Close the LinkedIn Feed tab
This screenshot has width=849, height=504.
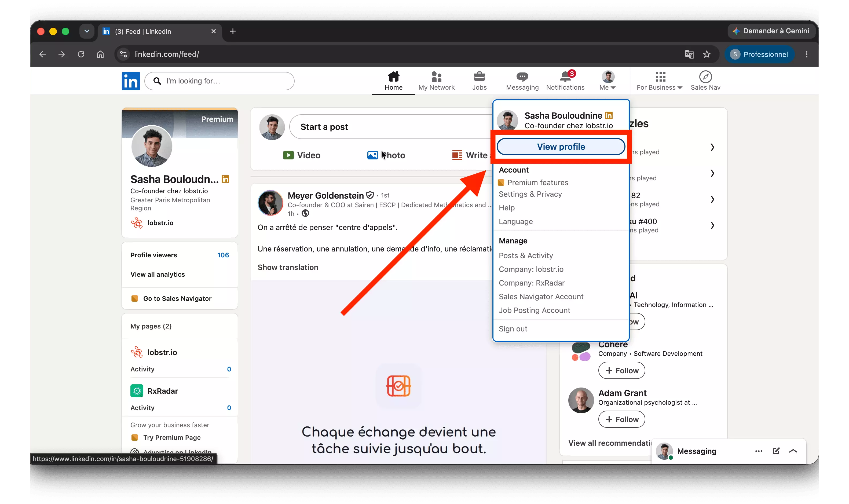[x=214, y=31]
